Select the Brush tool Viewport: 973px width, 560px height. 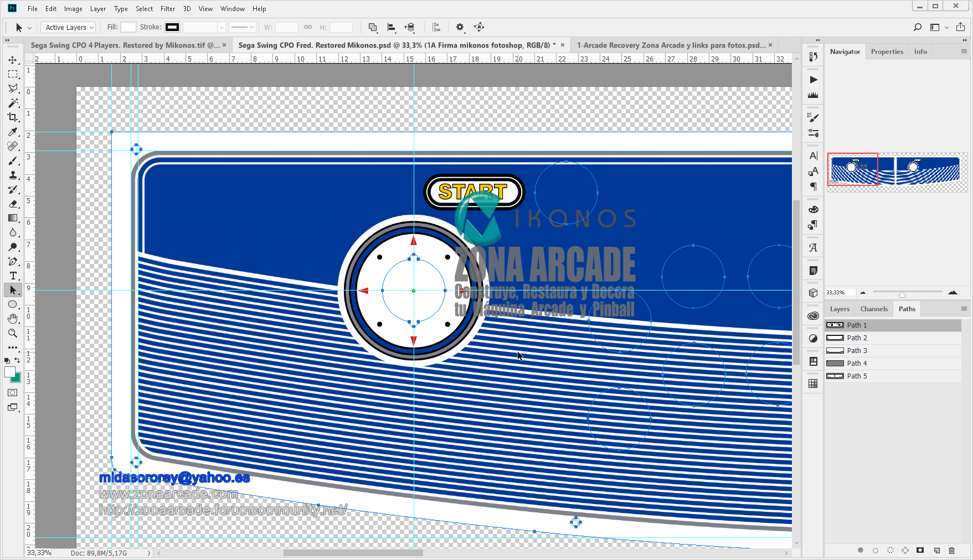(13, 161)
